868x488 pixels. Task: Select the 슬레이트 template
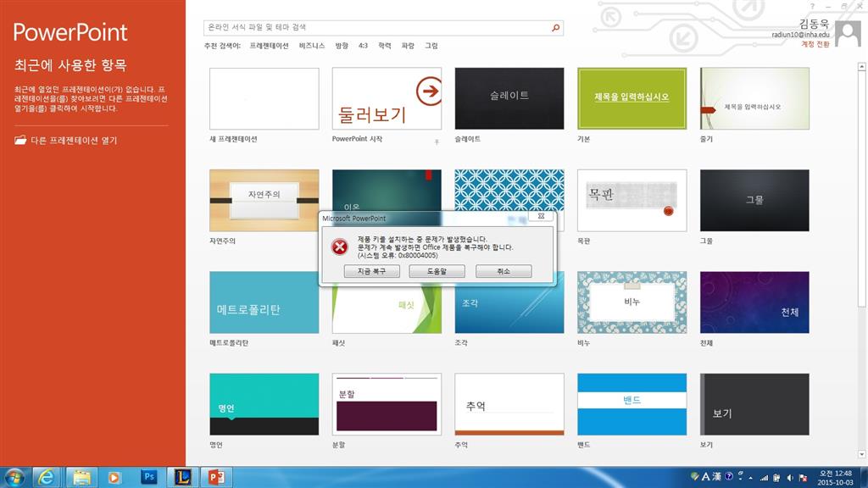(509, 98)
